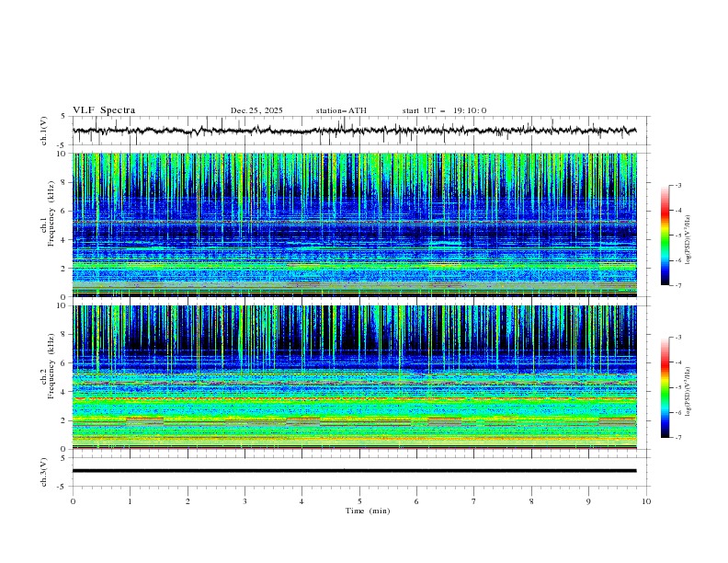Click the start UT time "19:10:0"
728x563 pixels.
tap(470, 110)
